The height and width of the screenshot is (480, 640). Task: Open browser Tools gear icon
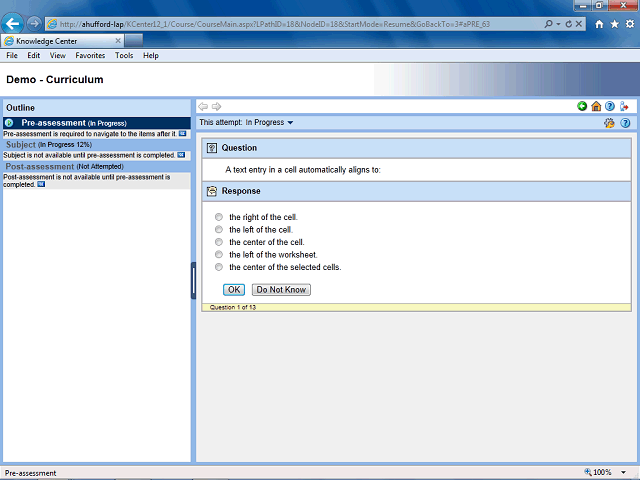tap(630, 24)
